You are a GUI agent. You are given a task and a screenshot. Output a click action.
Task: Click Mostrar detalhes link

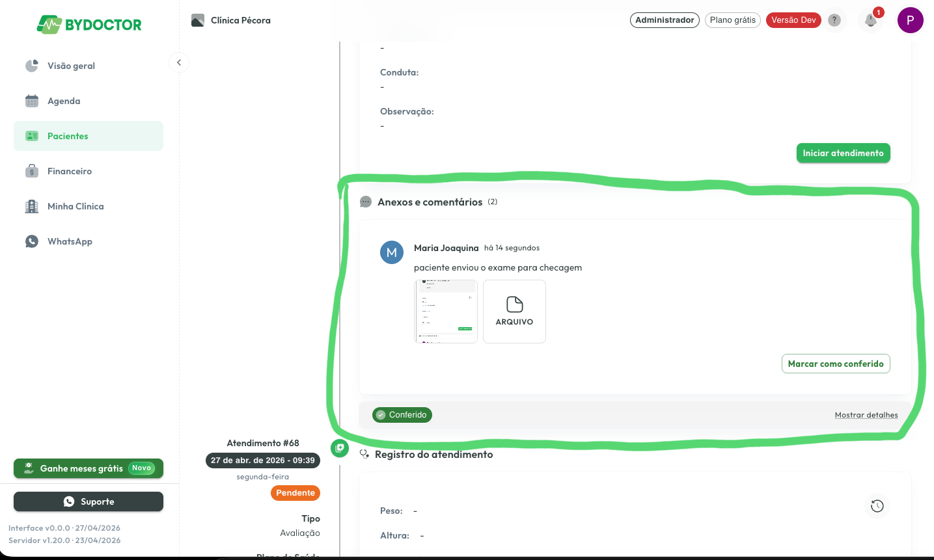pyautogui.click(x=866, y=415)
